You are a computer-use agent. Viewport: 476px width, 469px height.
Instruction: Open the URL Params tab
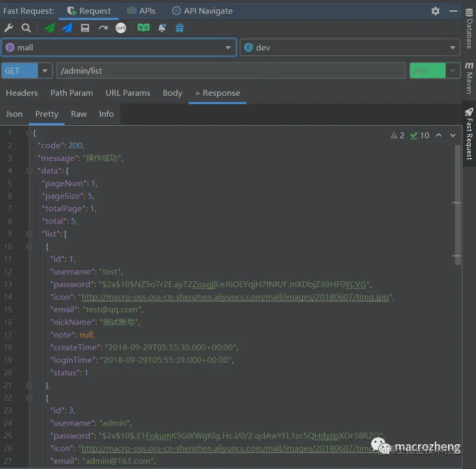pyautogui.click(x=128, y=93)
